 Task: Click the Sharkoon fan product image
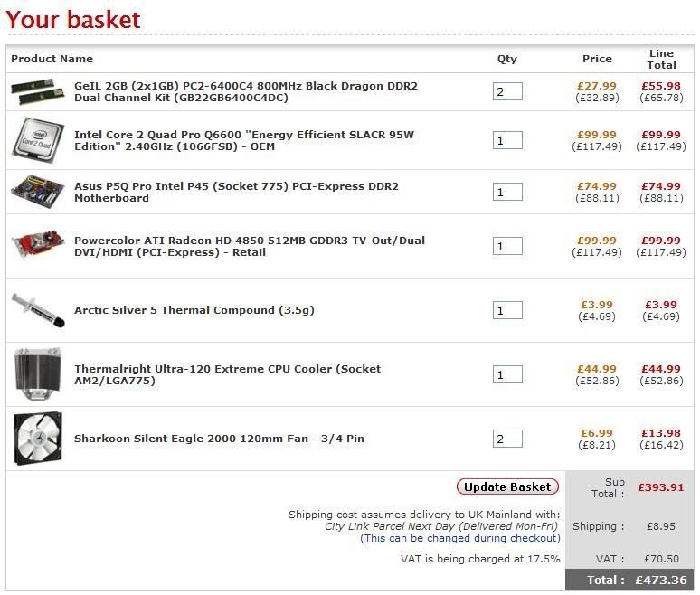(x=38, y=439)
